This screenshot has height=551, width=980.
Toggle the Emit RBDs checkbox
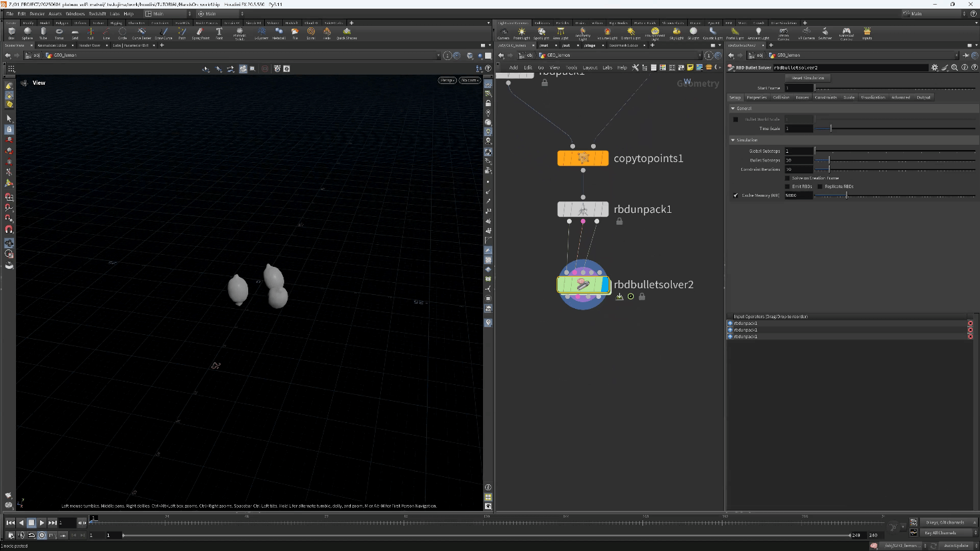click(x=787, y=187)
